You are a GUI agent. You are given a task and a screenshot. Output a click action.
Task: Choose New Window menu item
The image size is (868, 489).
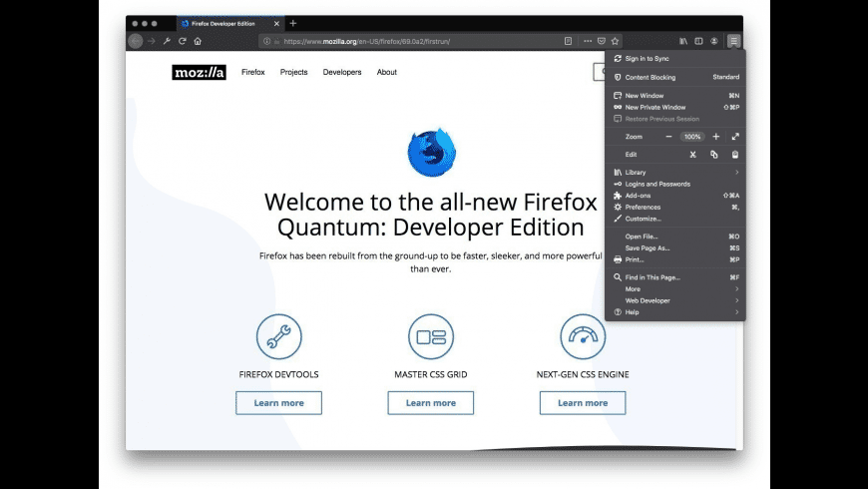point(675,95)
